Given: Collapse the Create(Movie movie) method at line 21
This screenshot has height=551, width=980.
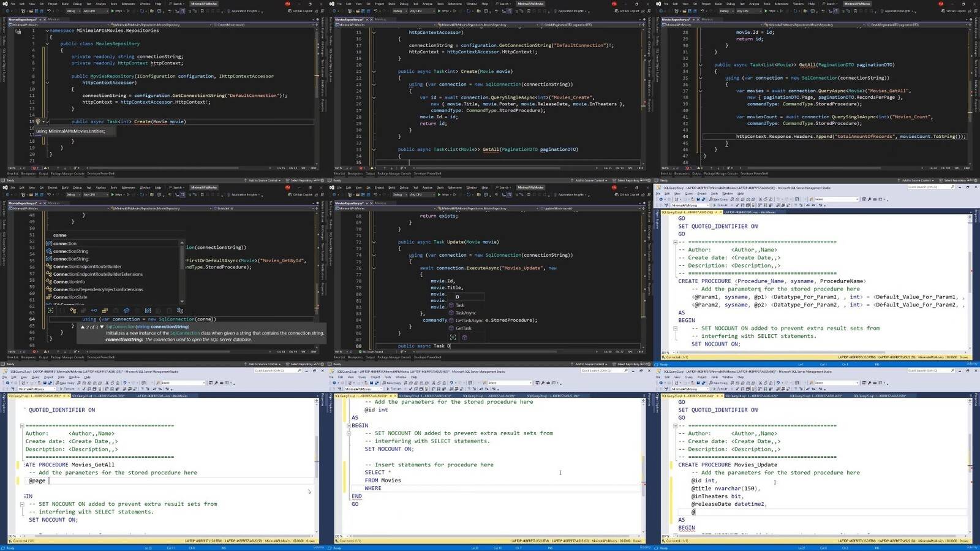Looking at the screenshot, I should [x=374, y=71].
